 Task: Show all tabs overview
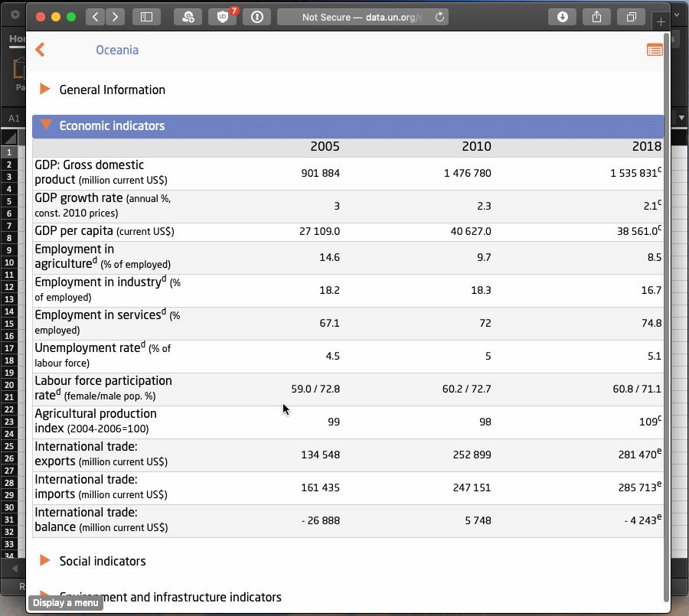(x=632, y=17)
